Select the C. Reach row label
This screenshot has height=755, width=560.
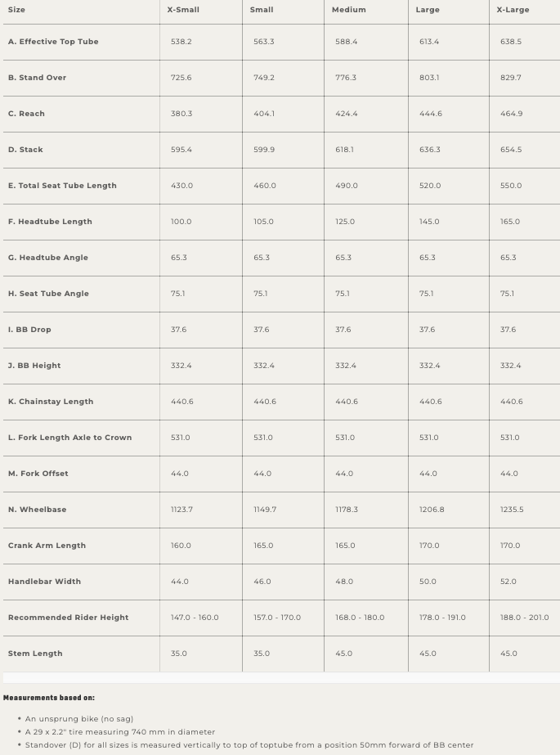pos(26,114)
